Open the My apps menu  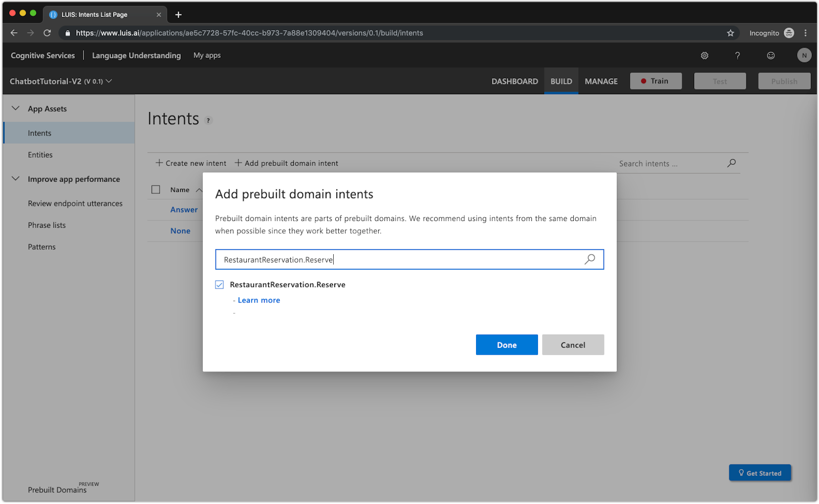point(207,55)
